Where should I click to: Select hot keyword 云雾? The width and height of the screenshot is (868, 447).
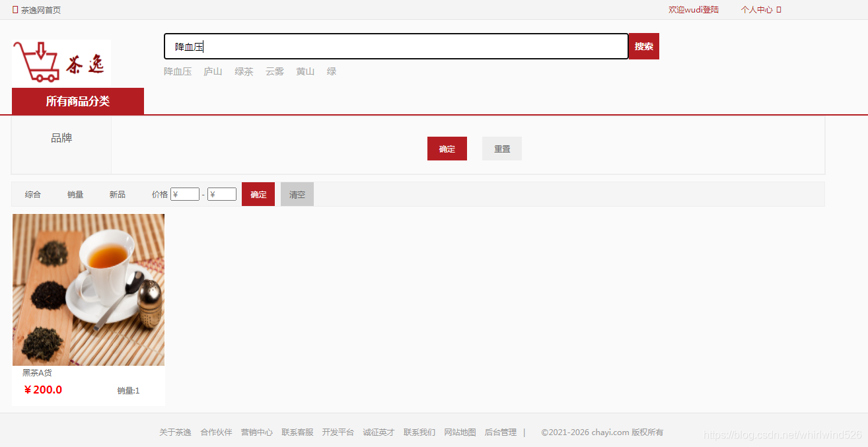(x=275, y=71)
